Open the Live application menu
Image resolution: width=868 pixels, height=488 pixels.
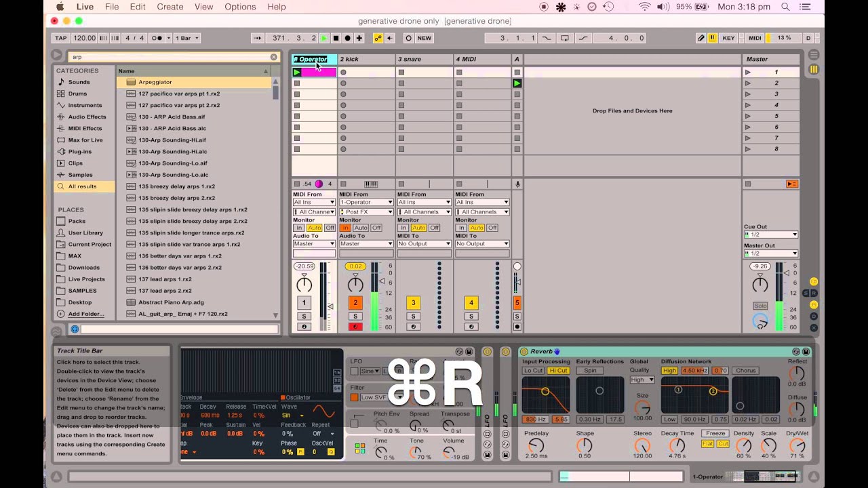click(x=85, y=7)
